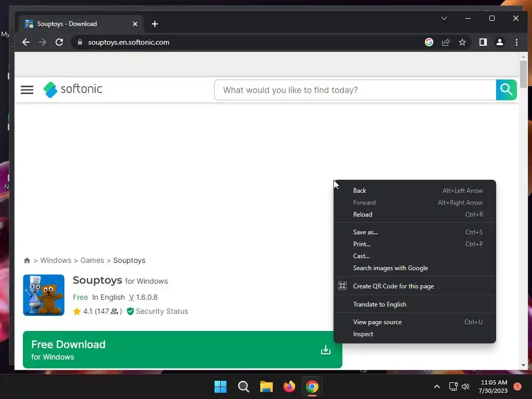The image size is (532, 399).
Task: Click the Free Download for Windows button
Action: [182, 350]
